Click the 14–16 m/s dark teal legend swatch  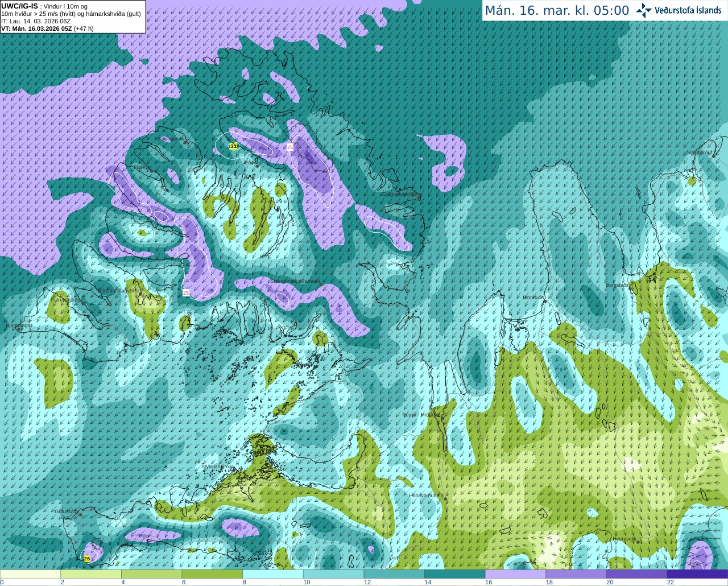[455, 574]
